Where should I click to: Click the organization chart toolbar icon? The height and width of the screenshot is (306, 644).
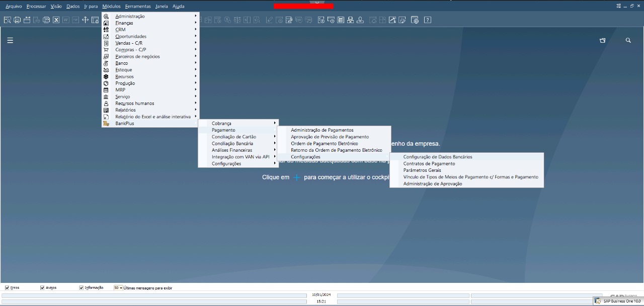350,20
